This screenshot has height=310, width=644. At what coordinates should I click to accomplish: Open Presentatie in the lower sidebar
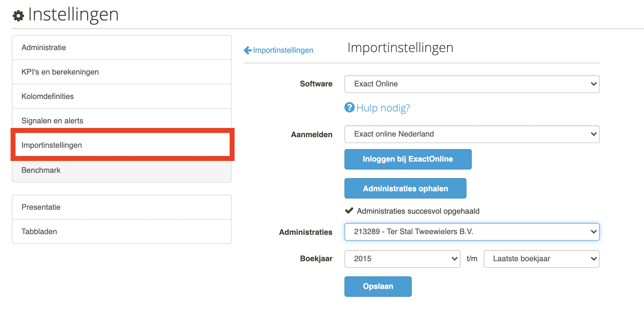[x=122, y=207]
